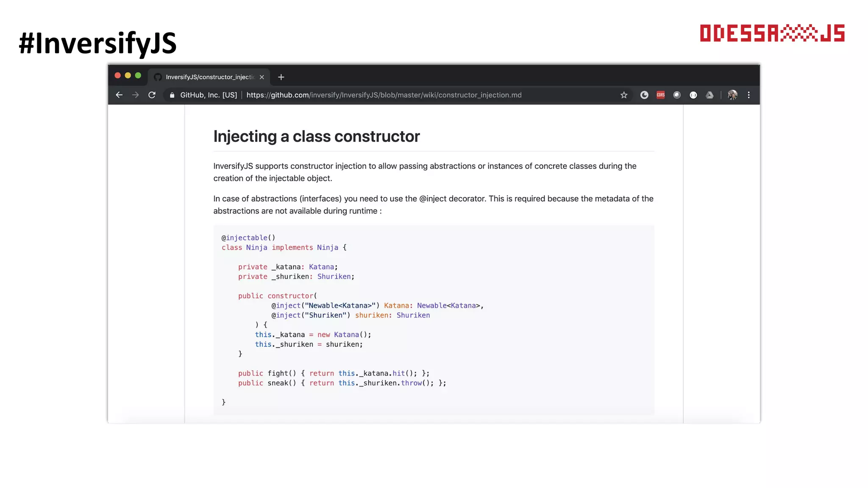Click the github.com URL address bar
Viewport: 868px width, 488px height.
[x=384, y=95]
